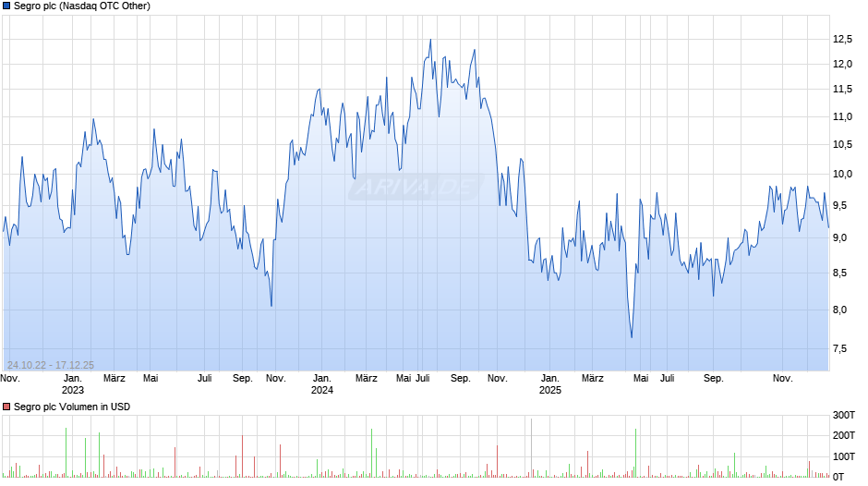The image size is (868, 486).
Task: Click the 'Jan. 2023' axis label
Action: coord(73,384)
